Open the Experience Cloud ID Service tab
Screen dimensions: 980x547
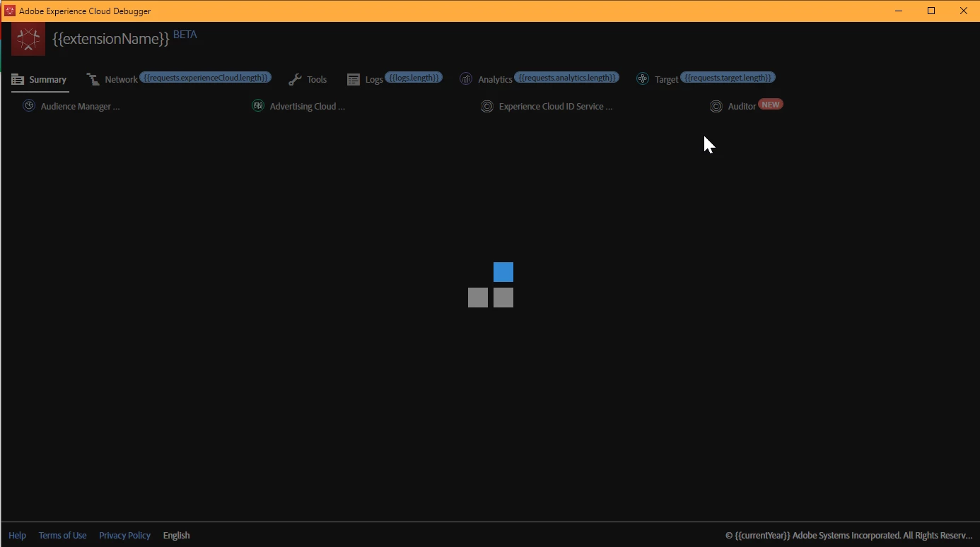tap(556, 107)
